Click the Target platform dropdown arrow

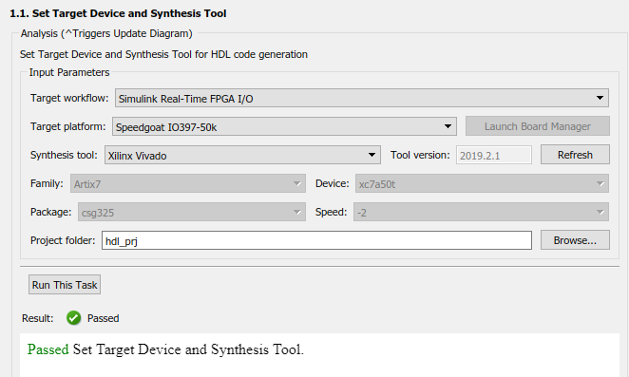click(x=448, y=126)
